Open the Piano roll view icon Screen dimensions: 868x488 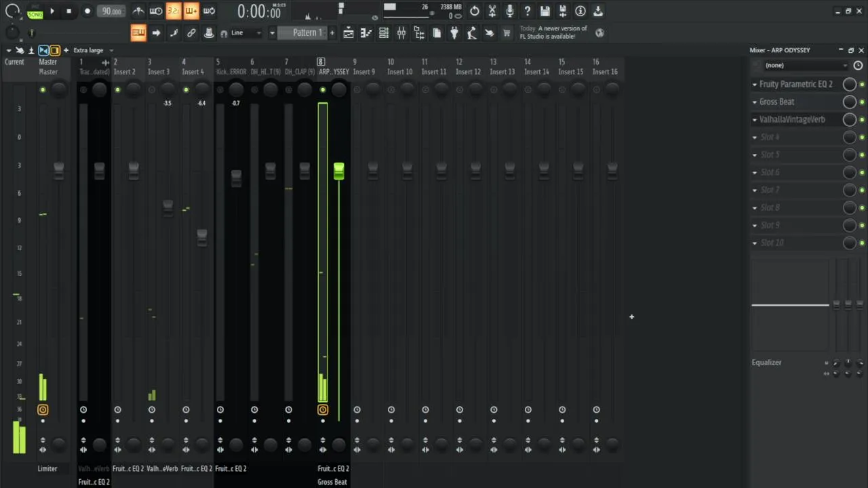366,33
